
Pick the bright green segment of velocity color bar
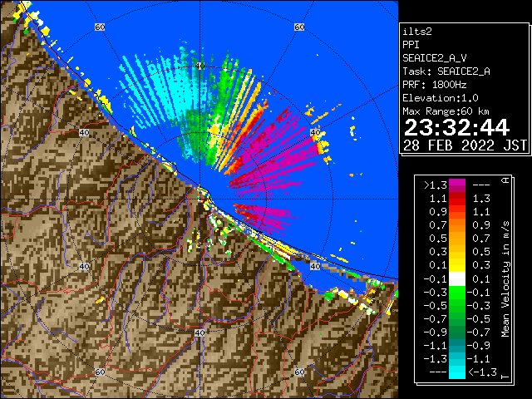[x=457, y=293]
